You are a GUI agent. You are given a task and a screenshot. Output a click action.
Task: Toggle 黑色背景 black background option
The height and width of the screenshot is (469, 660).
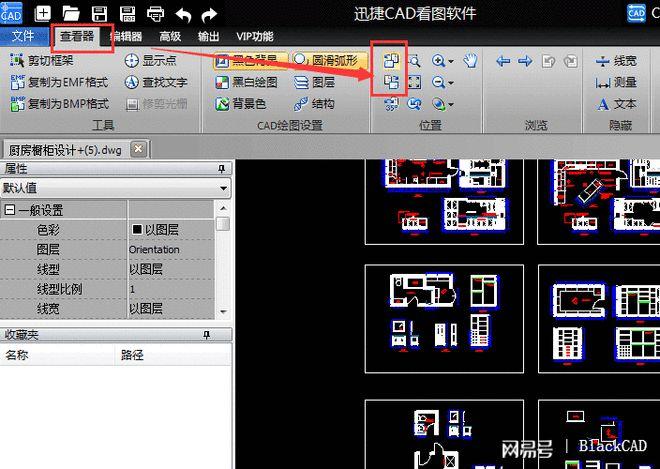coord(250,61)
